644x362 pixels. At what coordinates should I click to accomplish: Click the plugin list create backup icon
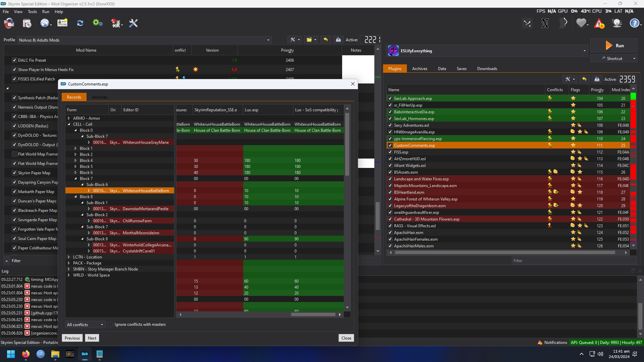[597, 79]
